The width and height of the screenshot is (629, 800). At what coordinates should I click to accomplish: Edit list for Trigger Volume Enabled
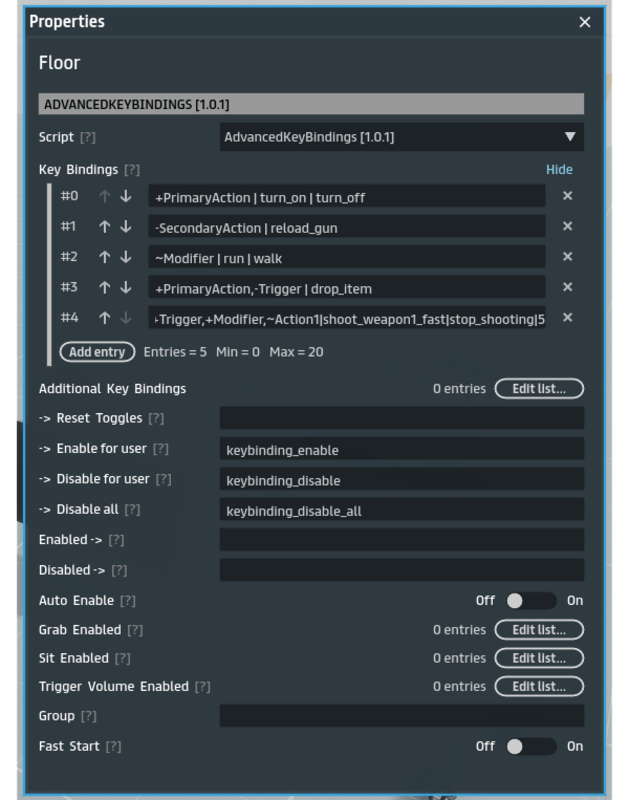click(x=539, y=687)
